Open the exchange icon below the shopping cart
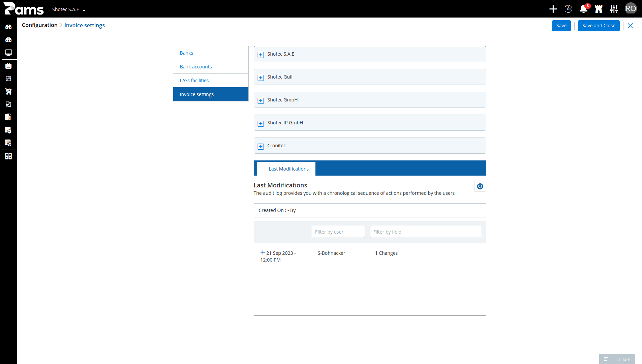The image size is (642, 364). (x=8, y=104)
